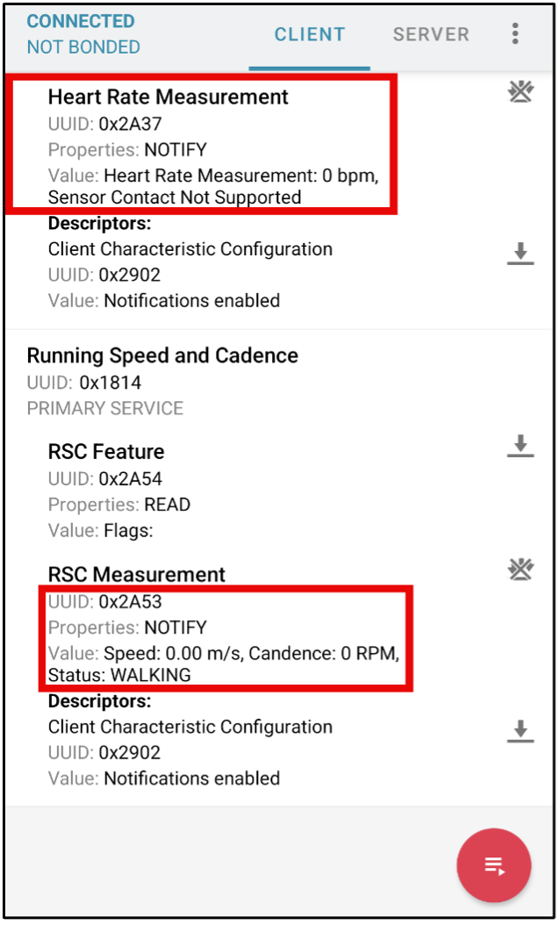
Task: Open the three-dot overflow menu
Action: (x=515, y=34)
